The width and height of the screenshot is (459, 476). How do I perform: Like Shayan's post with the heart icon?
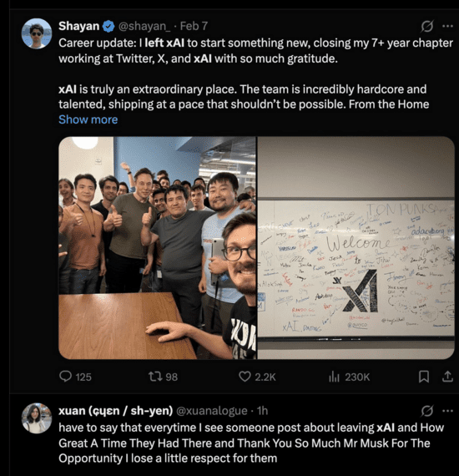tap(257, 377)
